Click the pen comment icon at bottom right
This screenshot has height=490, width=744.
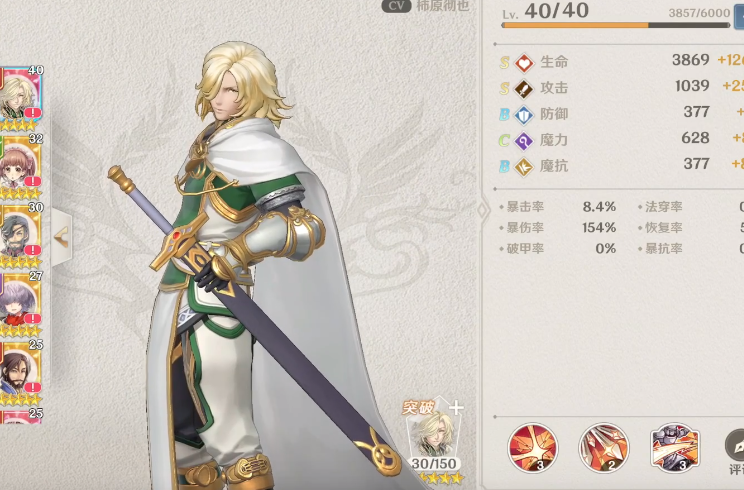[735, 446]
